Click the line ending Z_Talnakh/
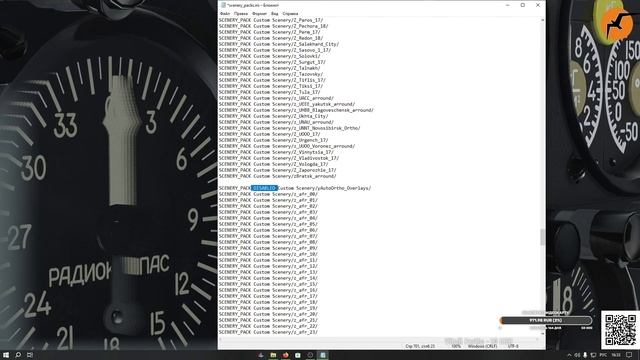The image size is (640, 360). point(269,68)
